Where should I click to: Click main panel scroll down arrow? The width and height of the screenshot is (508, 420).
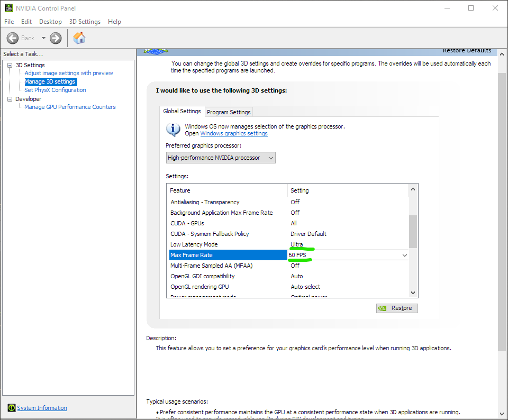(x=502, y=414)
